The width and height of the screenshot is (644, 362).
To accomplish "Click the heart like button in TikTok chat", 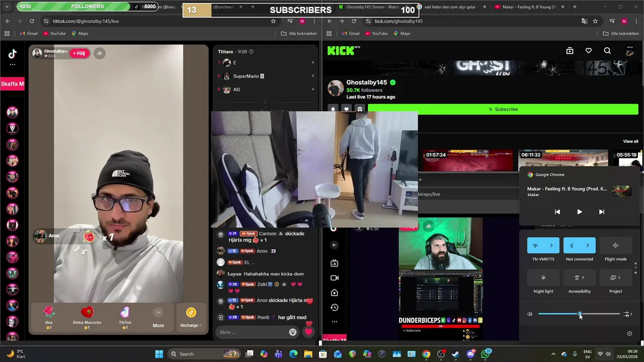I will (308, 332).
